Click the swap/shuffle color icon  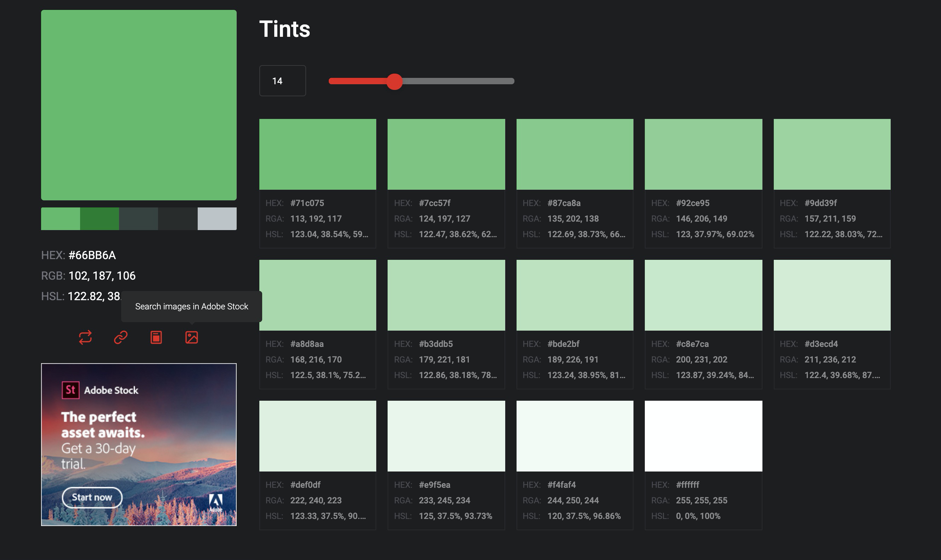85,337
